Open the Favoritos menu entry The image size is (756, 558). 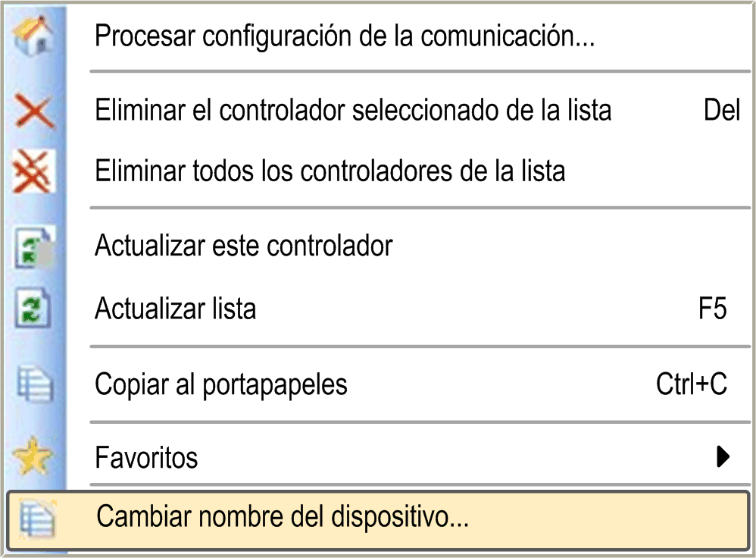point(146,458)
